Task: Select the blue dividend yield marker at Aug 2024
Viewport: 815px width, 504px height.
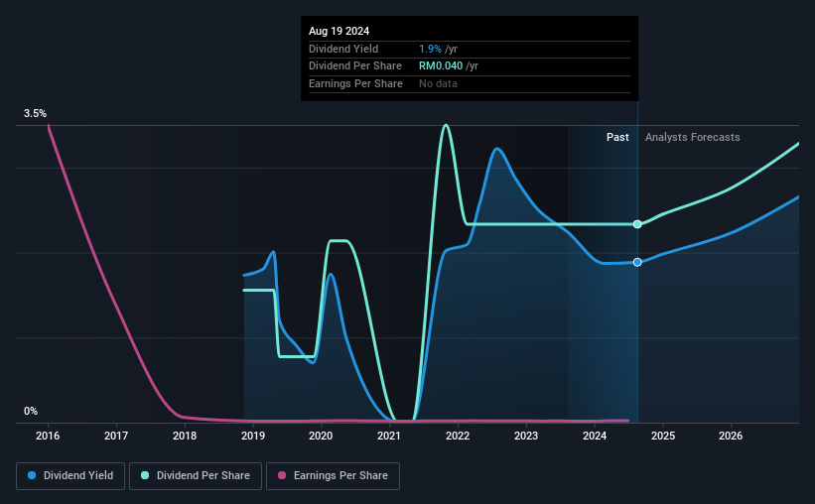Action: pos(637,262)
